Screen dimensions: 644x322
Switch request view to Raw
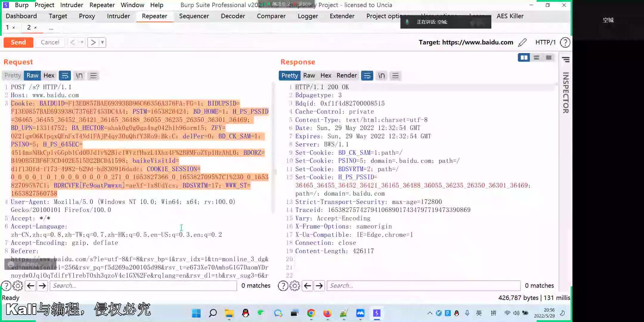32,75
